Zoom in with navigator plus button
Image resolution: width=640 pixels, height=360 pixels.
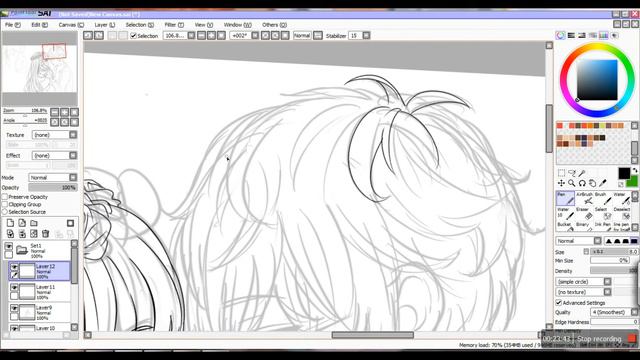64,112
